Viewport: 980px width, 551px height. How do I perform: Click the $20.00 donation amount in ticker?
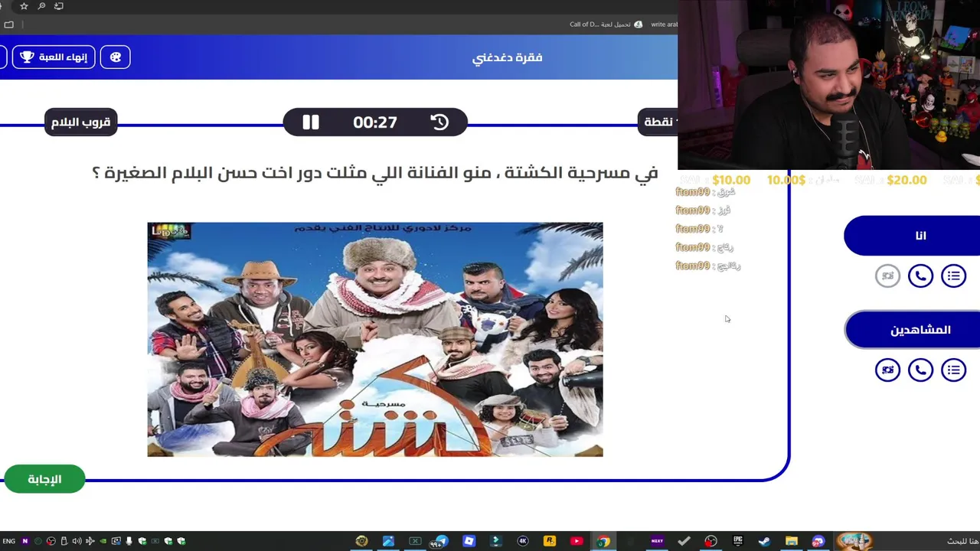point(906,180)
